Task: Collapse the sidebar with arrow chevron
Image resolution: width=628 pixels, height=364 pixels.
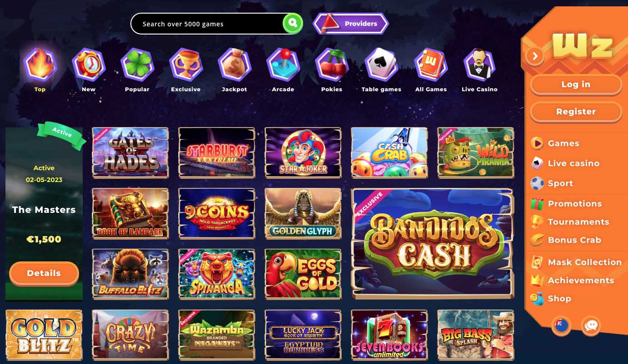Action: pyautogui.click(x=535, y=56)
